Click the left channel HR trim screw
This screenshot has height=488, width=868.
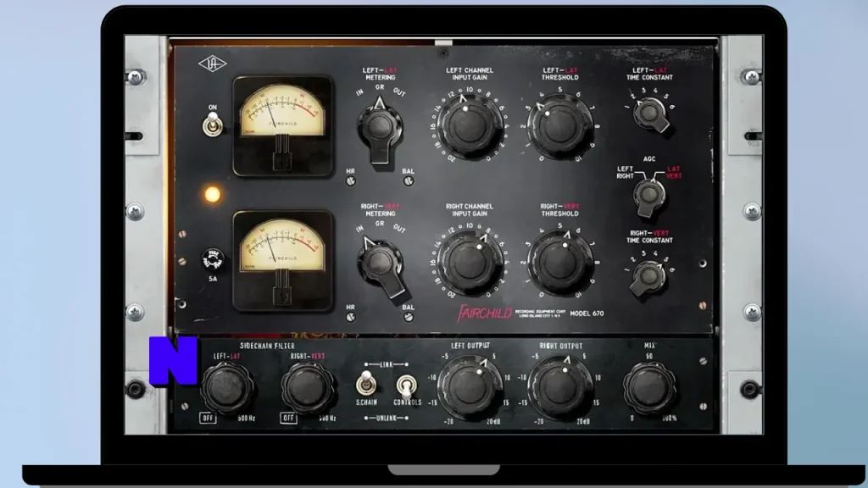pos(350,181)
